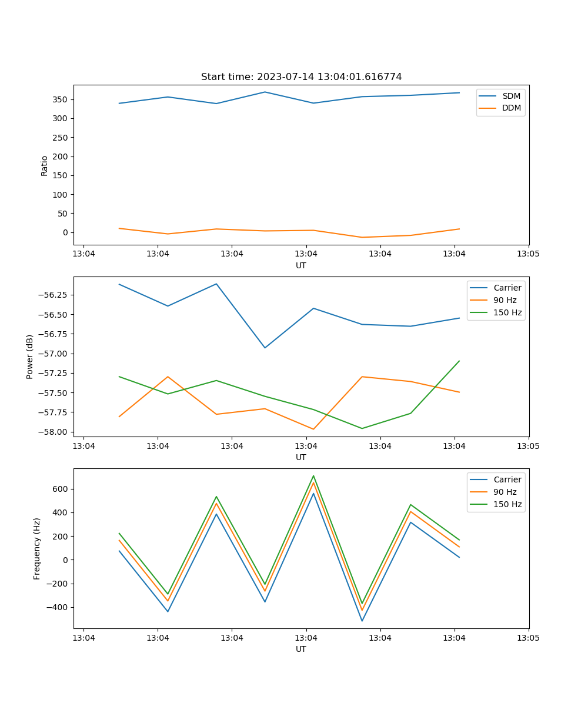588x706 pixels.
Task: Click the 'Start time' plot title
Action: tap(301, 77)
